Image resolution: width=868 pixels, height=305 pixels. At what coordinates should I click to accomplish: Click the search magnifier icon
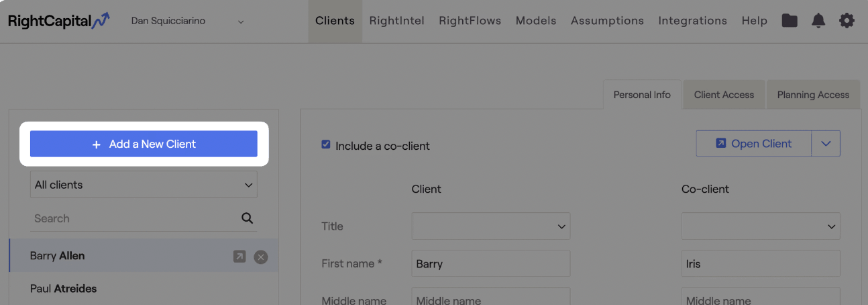pos(248,218)
